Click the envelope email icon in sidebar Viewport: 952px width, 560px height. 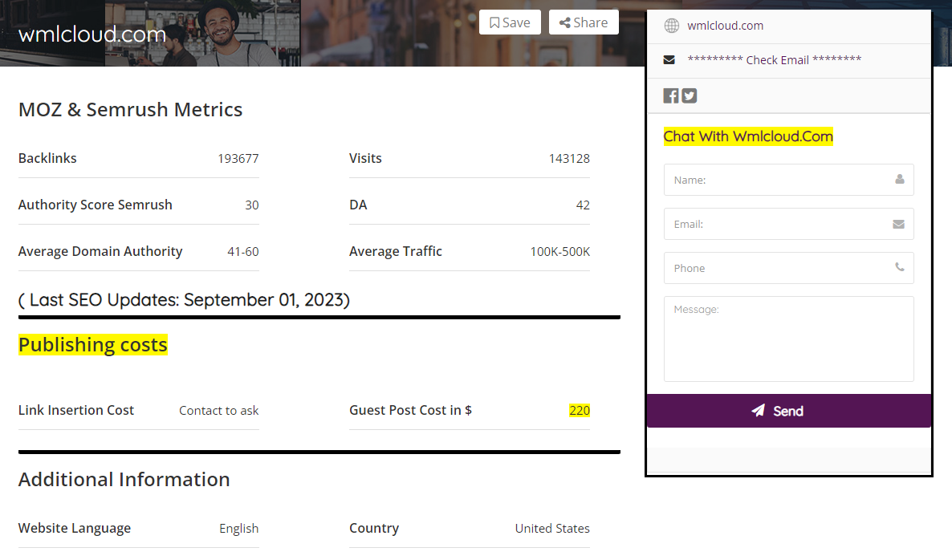point(669,60)
